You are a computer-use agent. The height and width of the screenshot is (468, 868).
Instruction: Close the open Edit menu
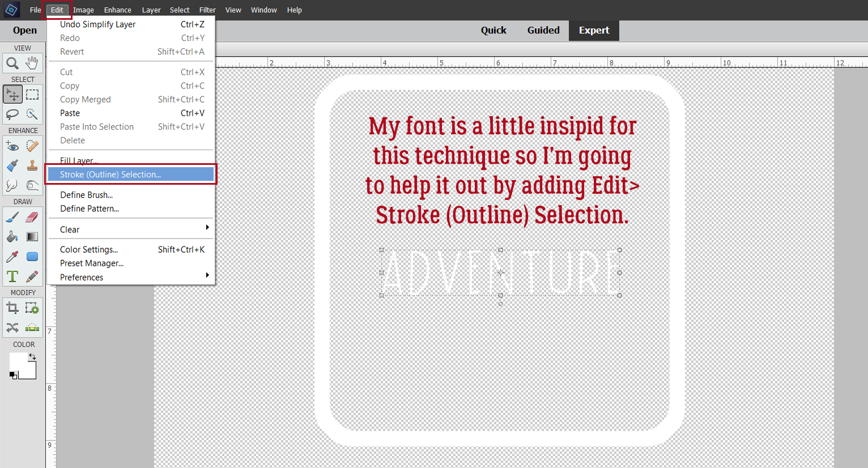(57, 10)
